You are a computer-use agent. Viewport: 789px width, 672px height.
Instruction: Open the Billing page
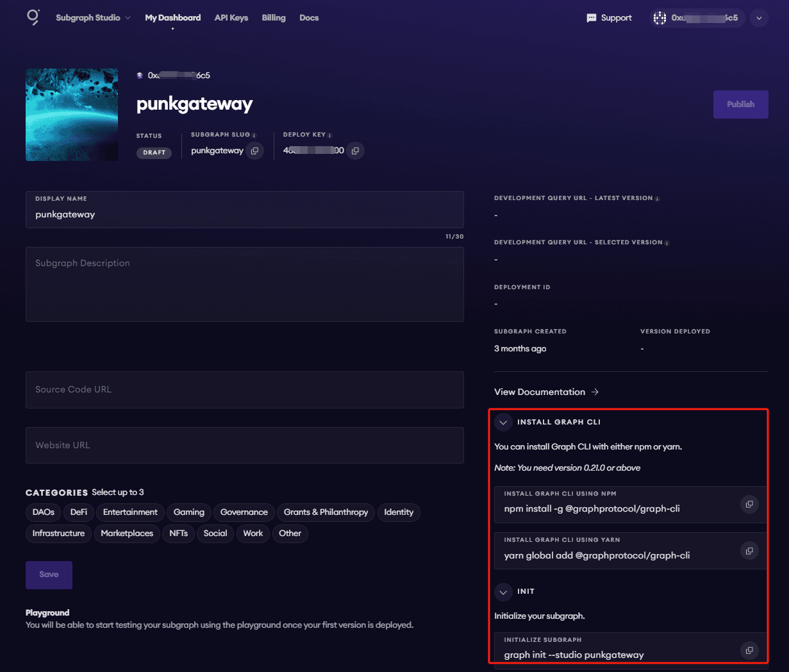point(274,18)
